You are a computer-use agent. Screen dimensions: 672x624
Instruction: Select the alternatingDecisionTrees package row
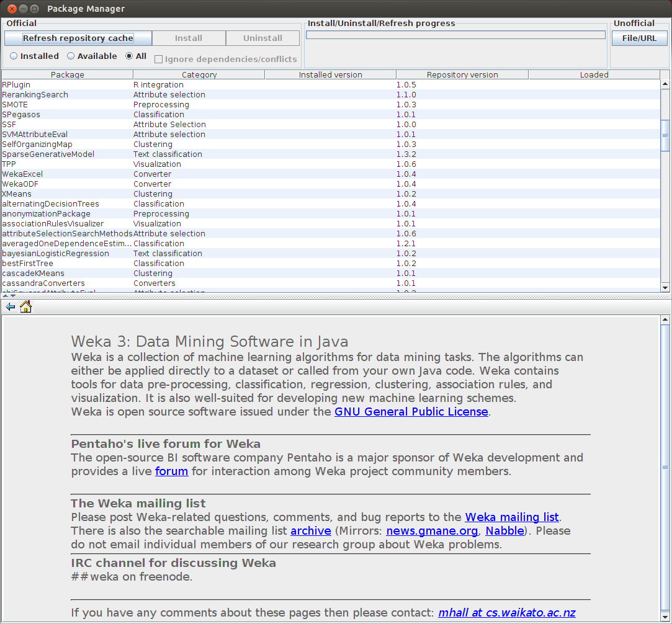(331, 204)
